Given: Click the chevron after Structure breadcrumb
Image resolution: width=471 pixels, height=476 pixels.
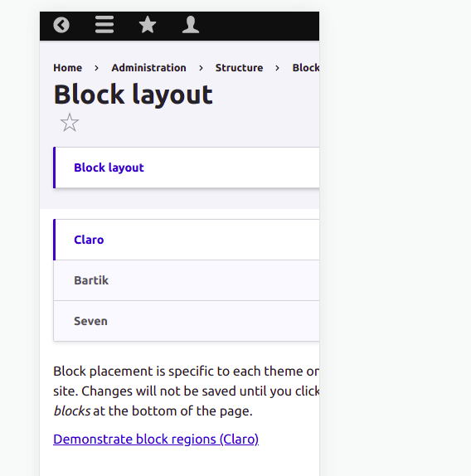Looking at the screenshot, I should tap(278, 68).
